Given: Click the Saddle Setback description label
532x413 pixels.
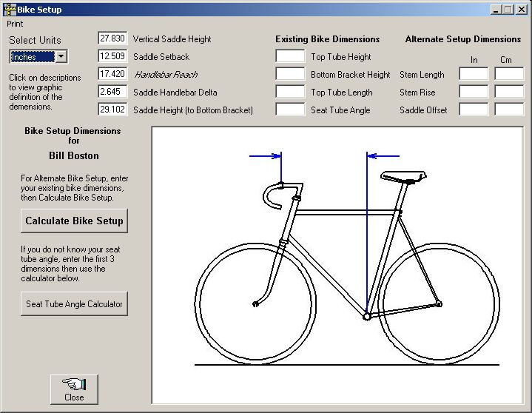Looking at the screenshot, I should 161,57.
